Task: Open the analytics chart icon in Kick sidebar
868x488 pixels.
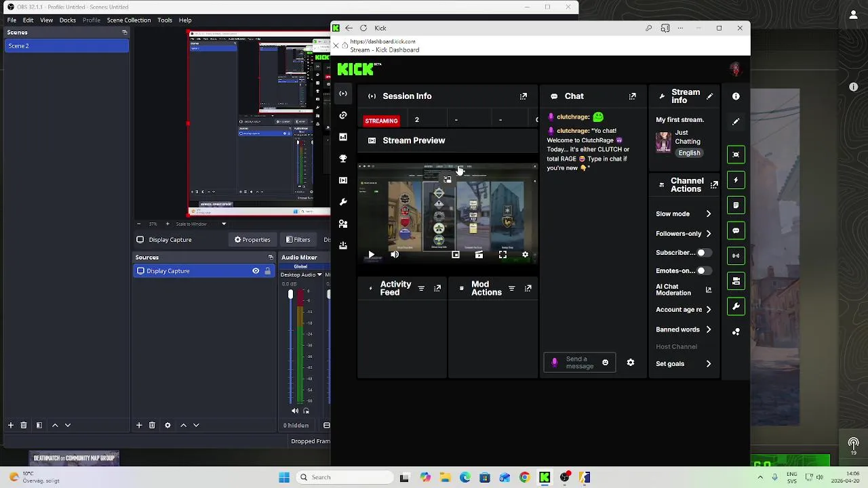Action: [343, 137]
